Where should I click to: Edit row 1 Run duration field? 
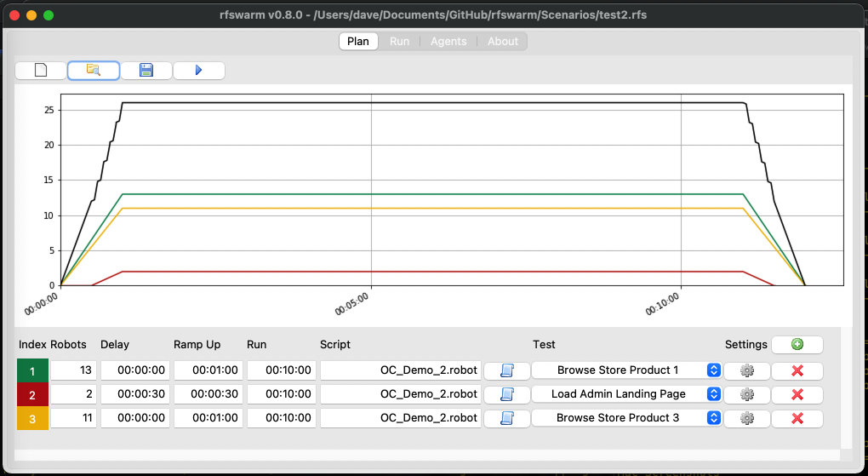tap(281, 370)
